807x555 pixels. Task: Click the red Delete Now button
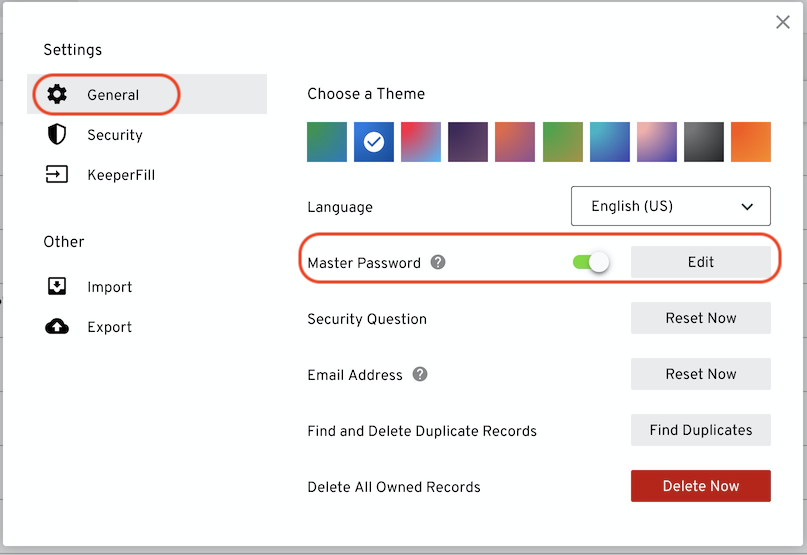(x=700, y=485)
